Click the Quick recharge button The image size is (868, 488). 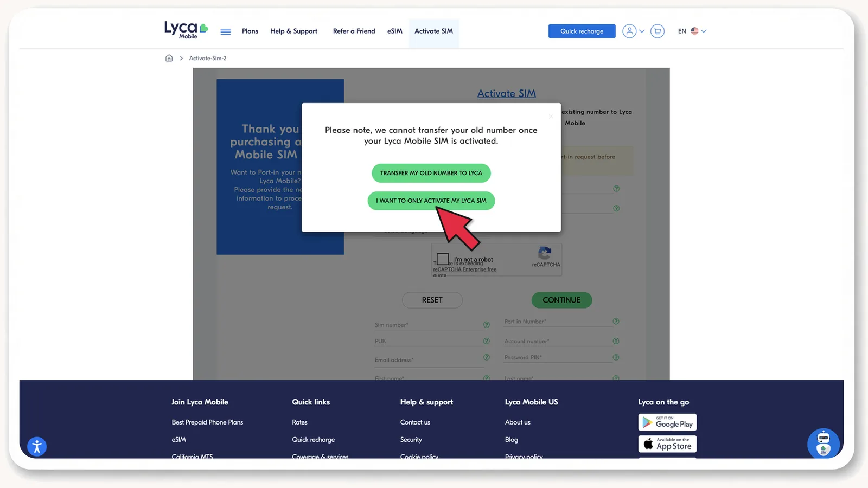[x=582, y=31]
